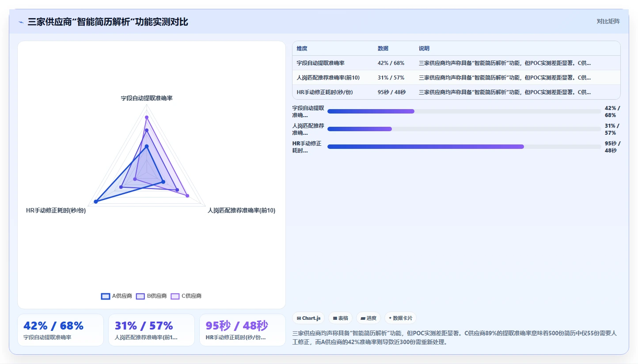The width and height of the screenshot is (638, 364).
Task: Click the 95秒 / 48秒 stat card
Action: pos(243,330)
